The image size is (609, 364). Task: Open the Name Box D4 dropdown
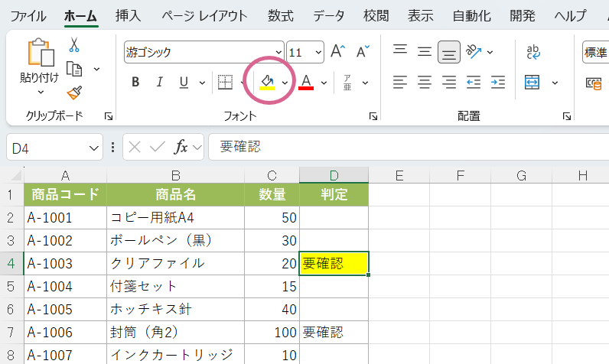click(93, 148)
